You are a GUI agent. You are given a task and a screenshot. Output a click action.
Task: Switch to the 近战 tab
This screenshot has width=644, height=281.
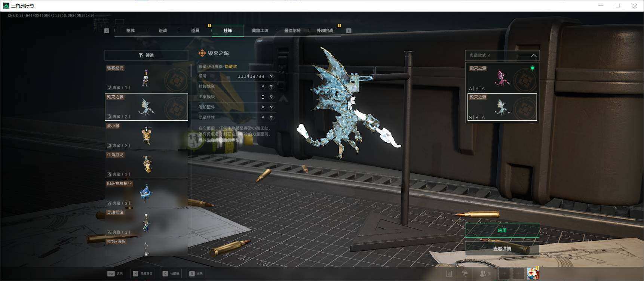(163, 31)
